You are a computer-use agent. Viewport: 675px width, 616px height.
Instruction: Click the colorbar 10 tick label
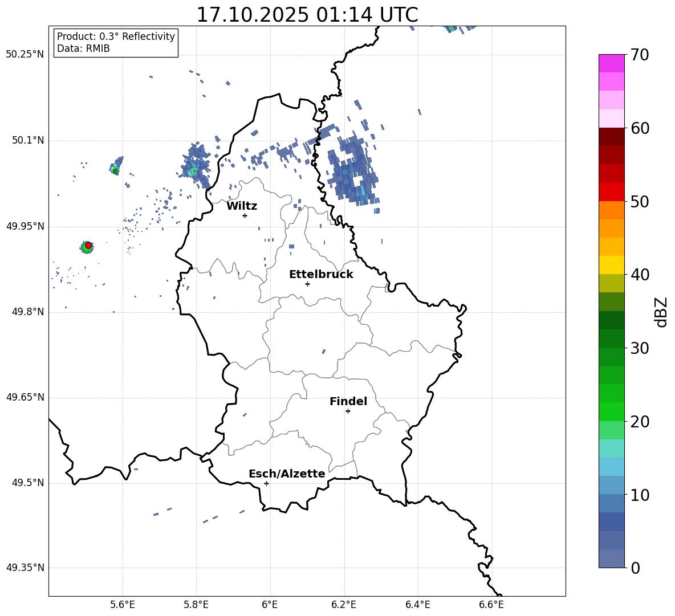click(640, 495)
